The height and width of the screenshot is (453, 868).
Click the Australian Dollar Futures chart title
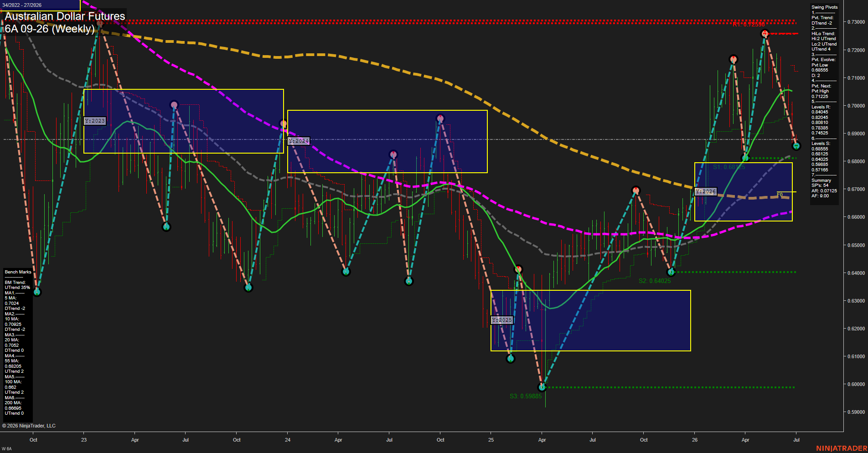(65, 16)
